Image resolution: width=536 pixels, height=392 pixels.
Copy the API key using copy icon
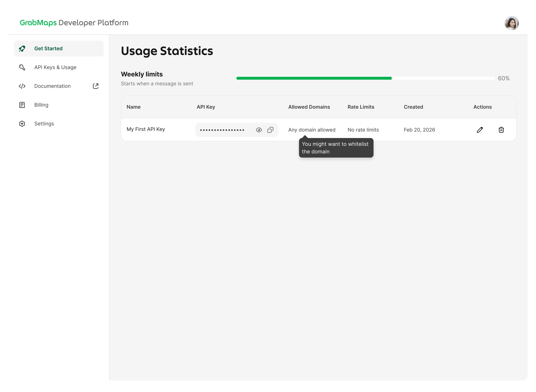(270, 130)
